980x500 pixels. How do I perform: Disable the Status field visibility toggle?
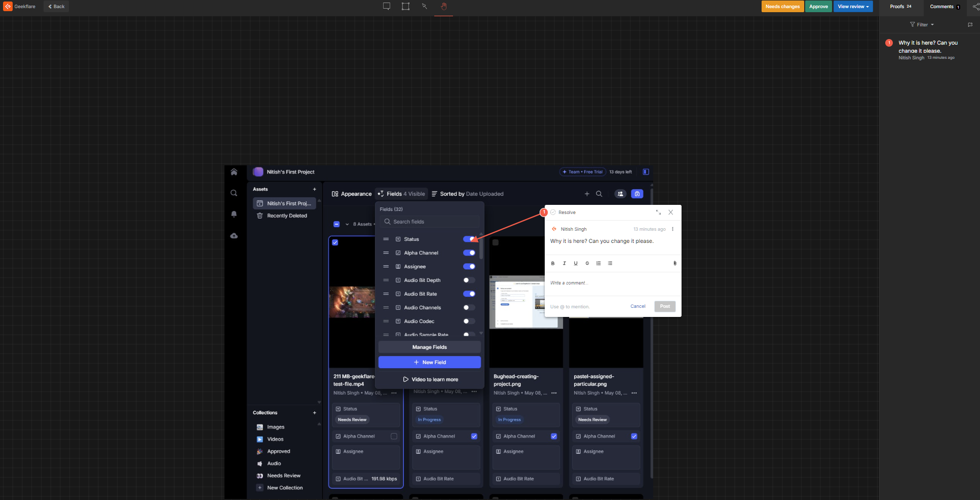tap(469, 239)
